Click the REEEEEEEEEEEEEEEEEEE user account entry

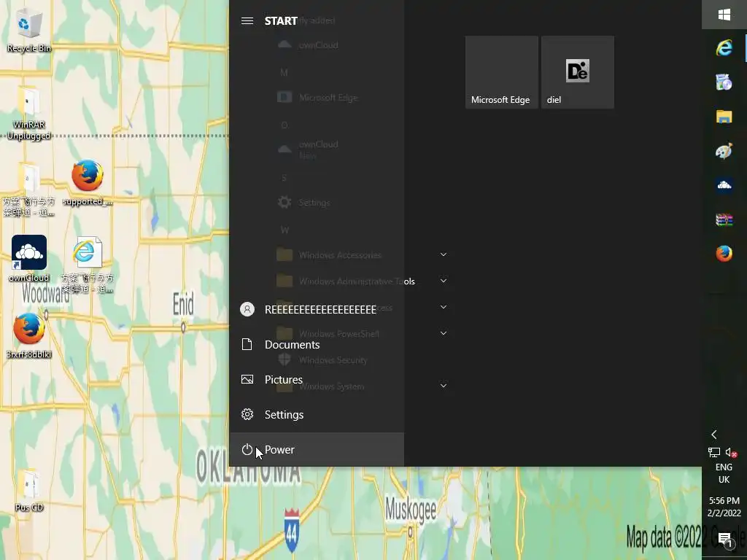(317, 309)
